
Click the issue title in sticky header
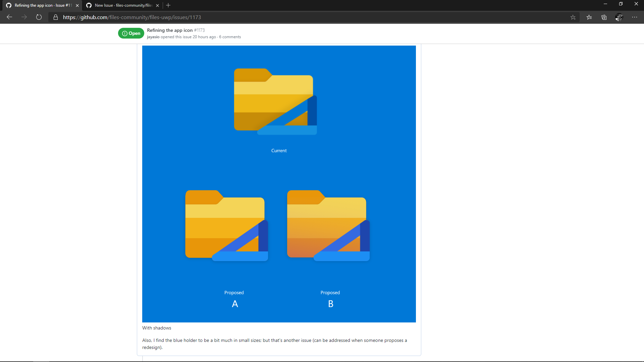point(170,30)
